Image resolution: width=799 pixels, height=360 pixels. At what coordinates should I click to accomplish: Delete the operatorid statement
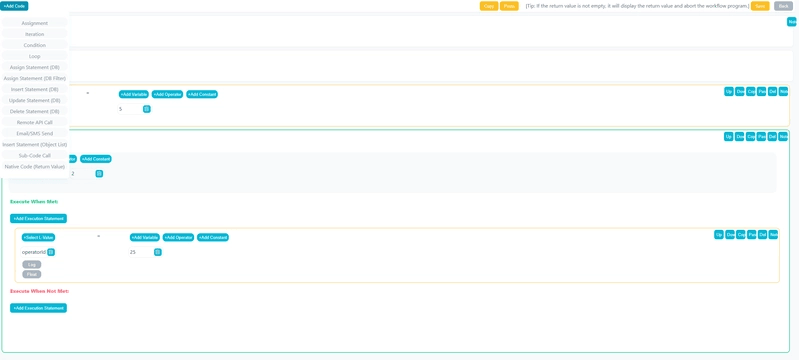(763, 235)
